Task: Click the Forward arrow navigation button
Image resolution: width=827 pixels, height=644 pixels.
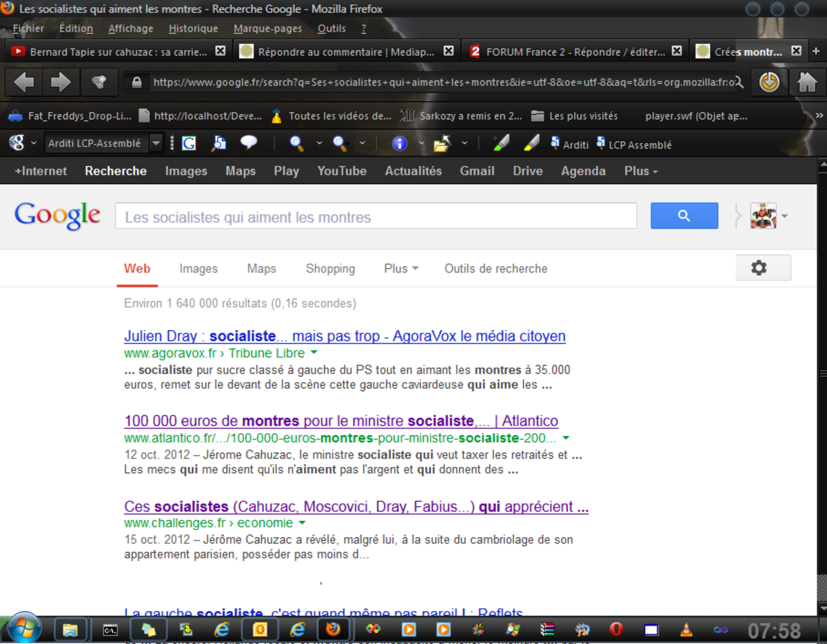Action: click(61, 83)
